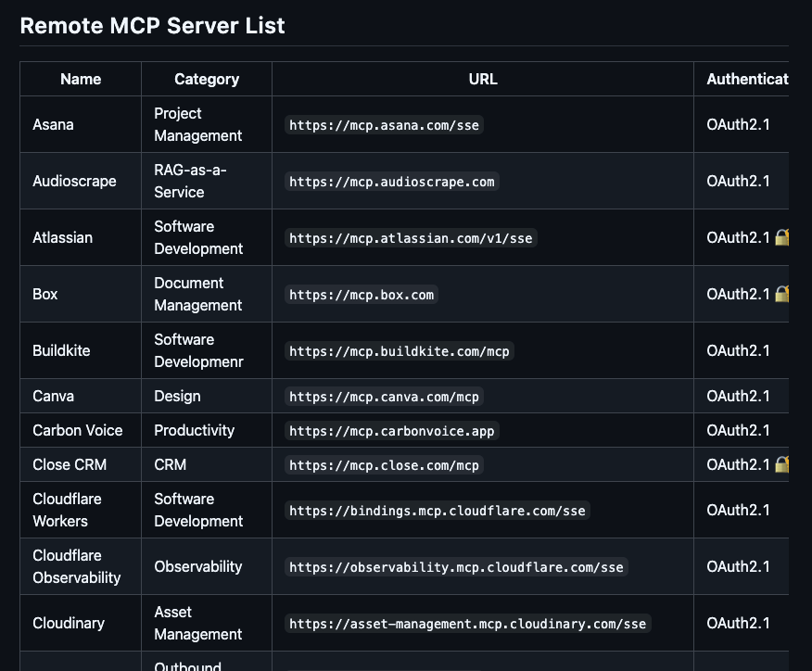
Task: Click the https://mcp.asana.com/sse URL
Action: [385, 125]
